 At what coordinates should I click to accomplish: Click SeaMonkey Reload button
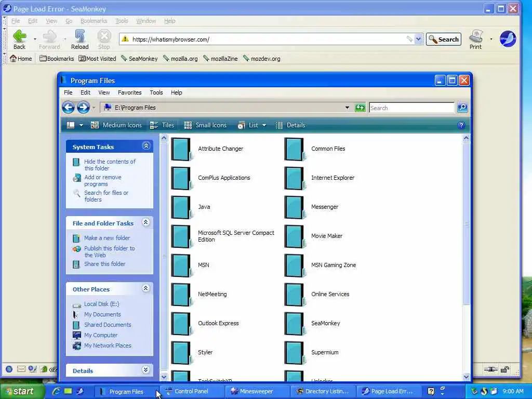[x=79, y=39]
